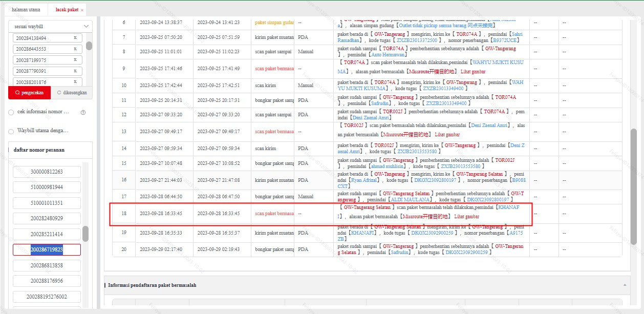Click timestamp 2023-09-25 07:50:20
The image size is (644, 314).
[161, 37]
